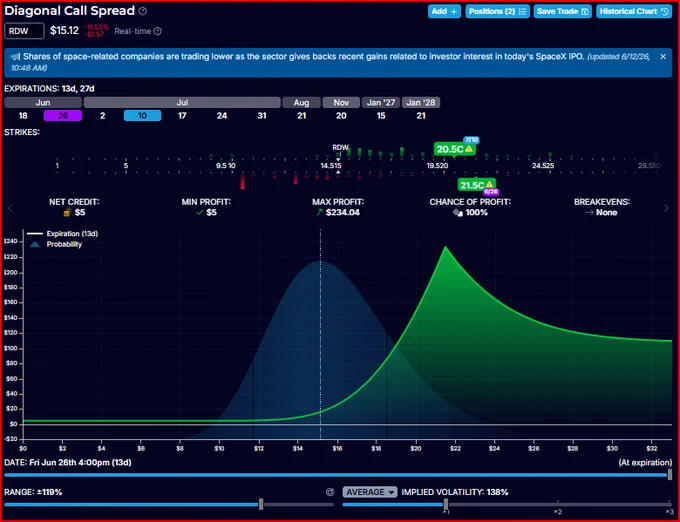
Task: Click the reset icon beside AVERAGE
Action: tap(330, 492)
